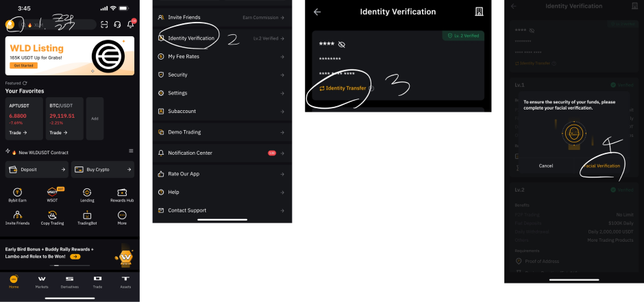The width and height of the screenshot is (644, 302).
Task: Refresh Featured favorites with the circular arrow
Action: [25, 83]
